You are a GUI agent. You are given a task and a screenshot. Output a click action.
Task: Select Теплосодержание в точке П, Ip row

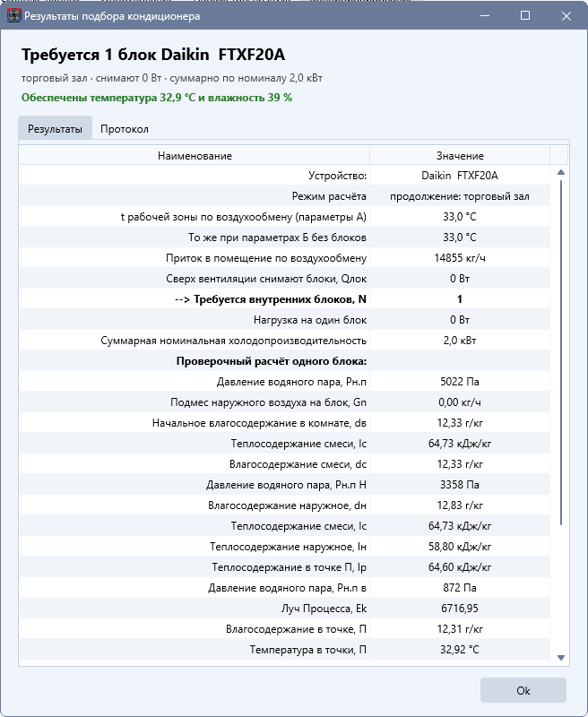pos(284,567)
